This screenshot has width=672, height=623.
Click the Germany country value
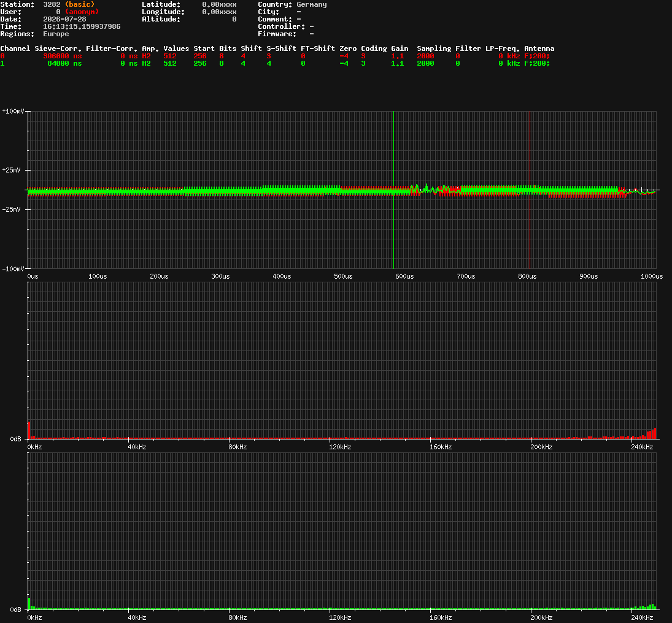click(312, 4)
